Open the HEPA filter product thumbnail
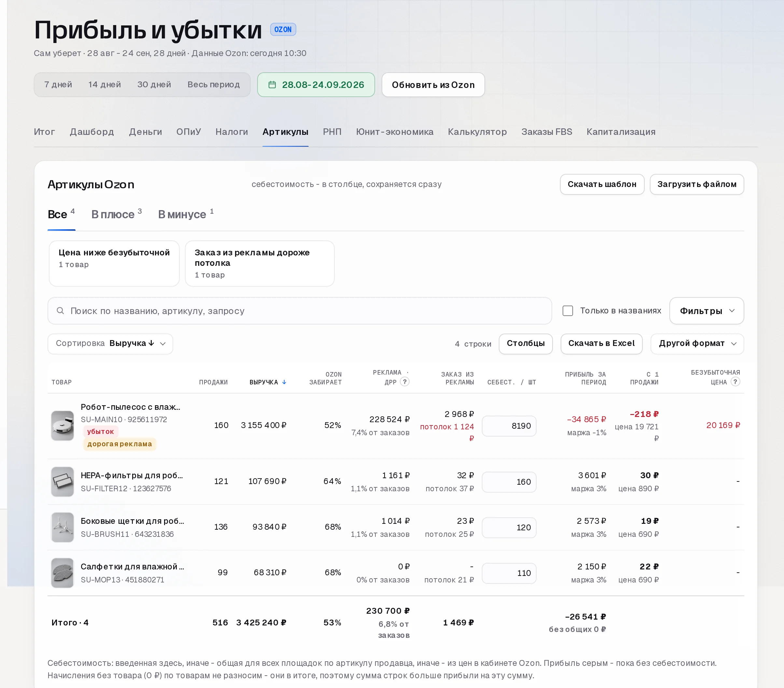The image size is (784, 688). pos(63,481)
